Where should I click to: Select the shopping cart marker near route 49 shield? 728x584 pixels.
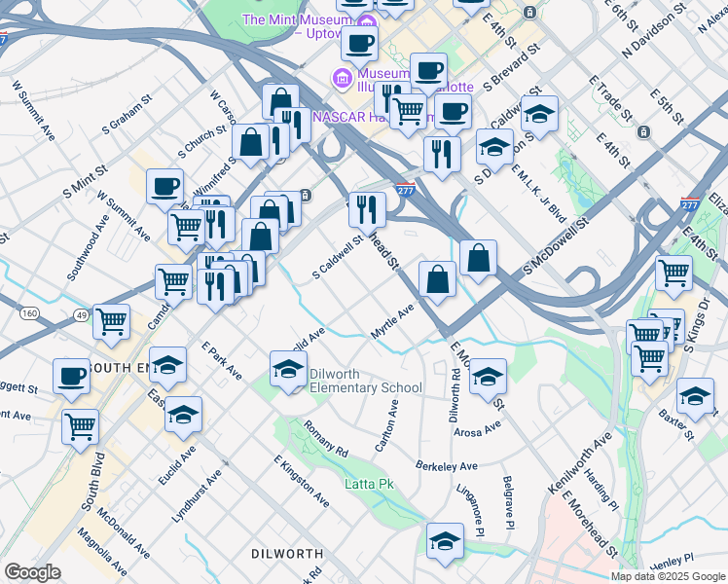(112, 320)
